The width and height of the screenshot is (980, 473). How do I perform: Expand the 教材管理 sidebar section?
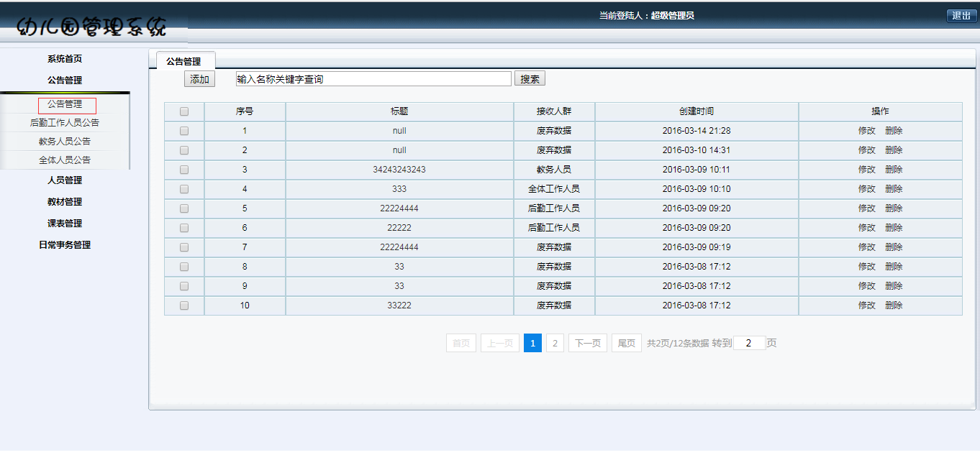[65, 202]
